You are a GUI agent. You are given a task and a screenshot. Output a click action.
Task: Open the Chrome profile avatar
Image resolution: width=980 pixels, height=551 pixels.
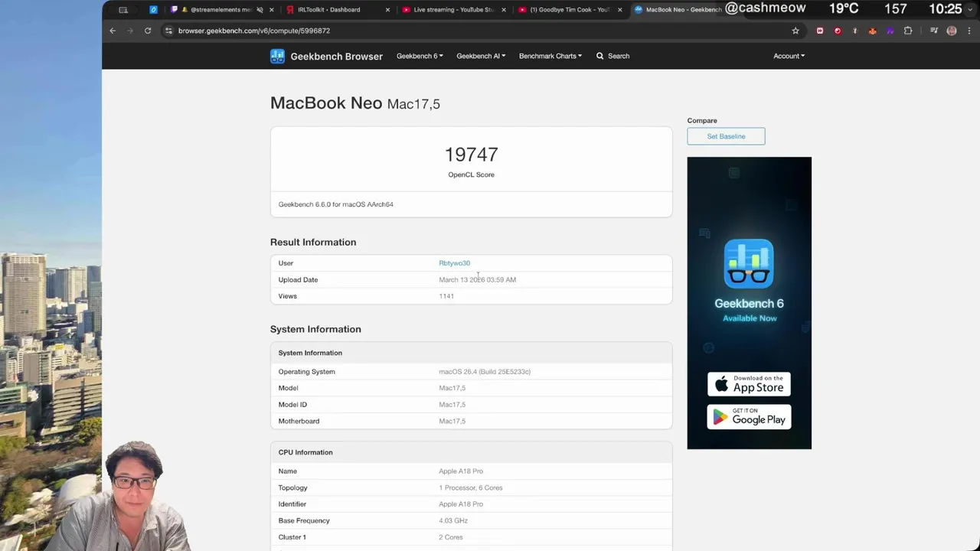point(952,31)
